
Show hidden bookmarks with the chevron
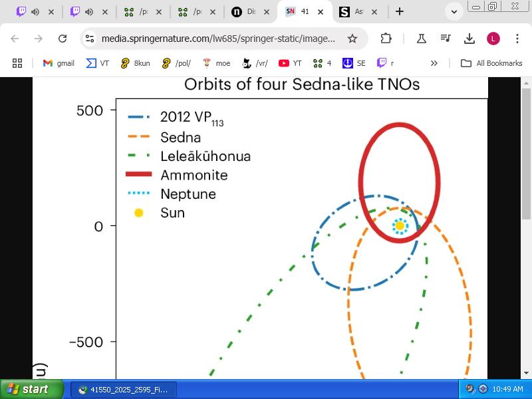[434, 63]
